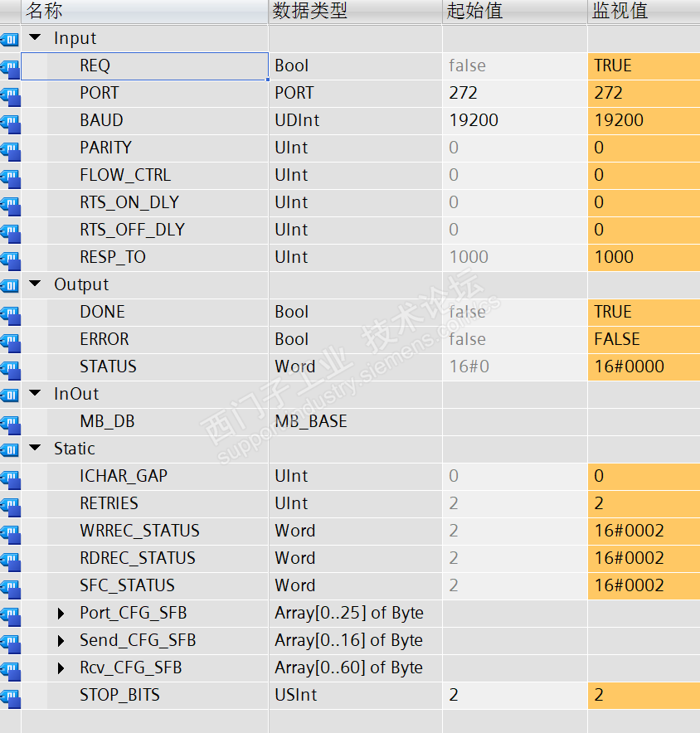The width and height of the screenshot is (700, 733).
Task: Click the tag icon beside RDREC_STATUS
Action: [11, 561]
